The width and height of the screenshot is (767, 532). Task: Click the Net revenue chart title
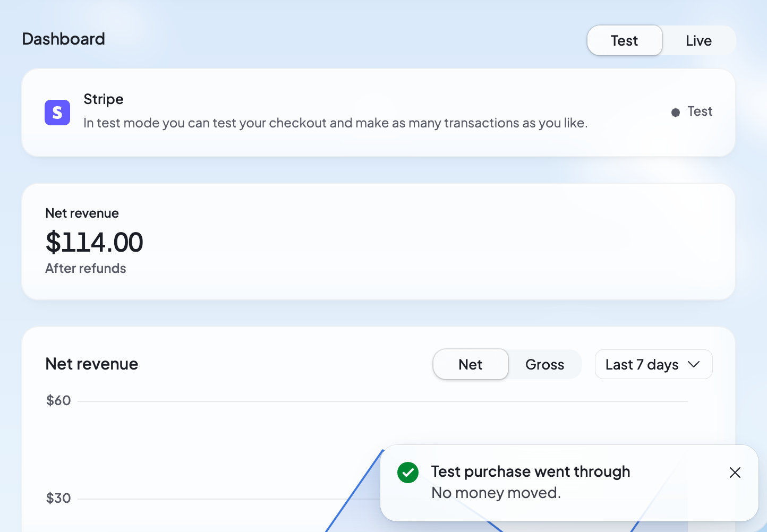[x=92, y=364]
